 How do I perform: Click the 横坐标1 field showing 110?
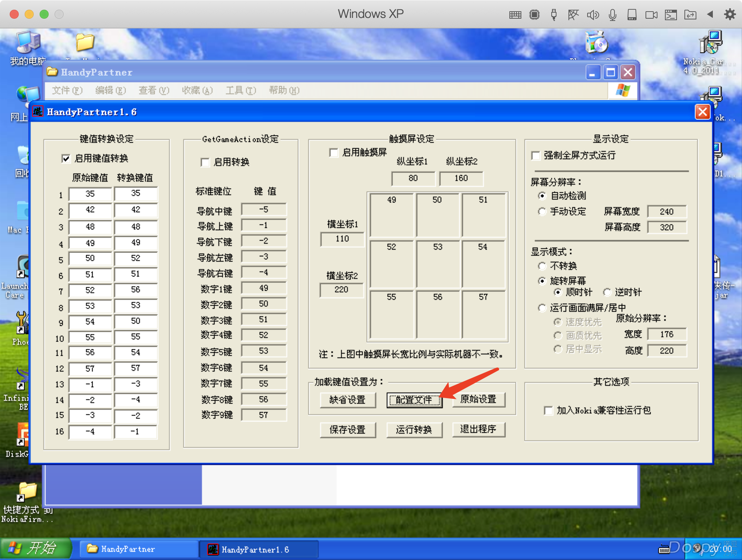click(342, 239)
